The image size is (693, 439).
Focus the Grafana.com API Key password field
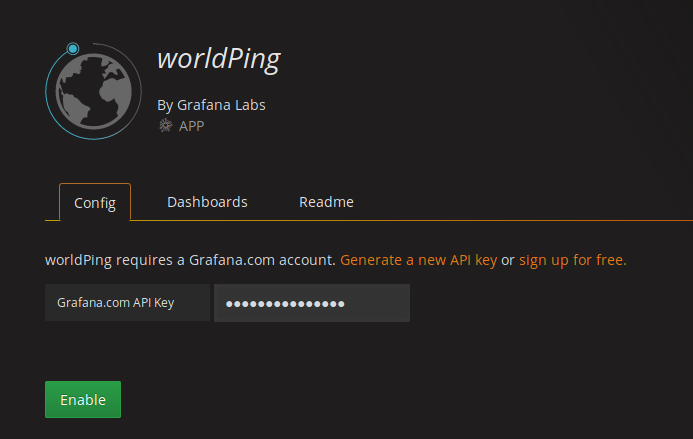pos(312,303)
